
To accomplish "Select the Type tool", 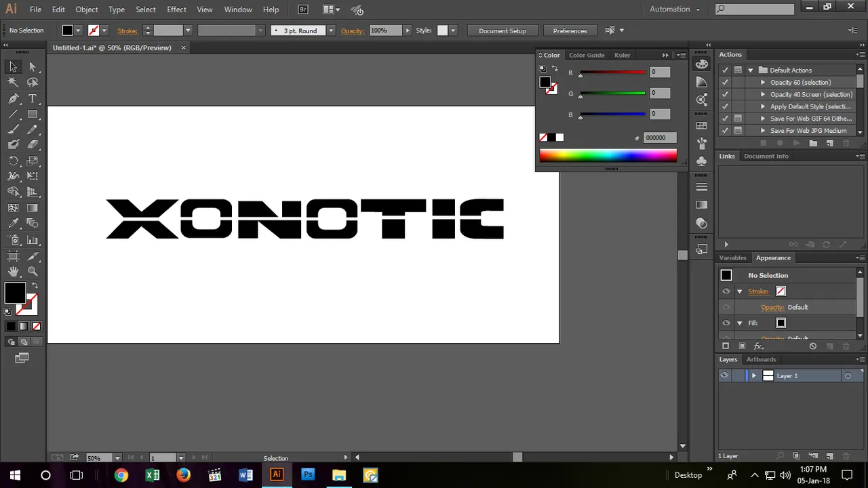I will (x=33, y=98).
